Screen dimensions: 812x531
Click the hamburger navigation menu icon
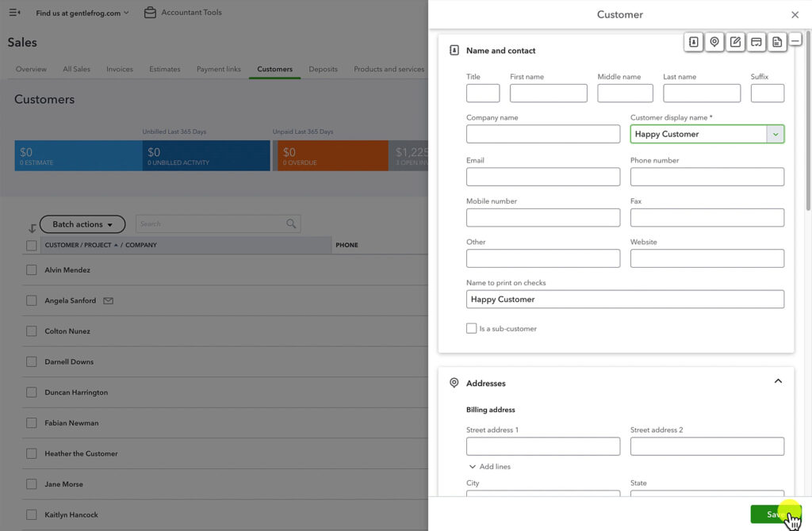(x=14, y=12)
